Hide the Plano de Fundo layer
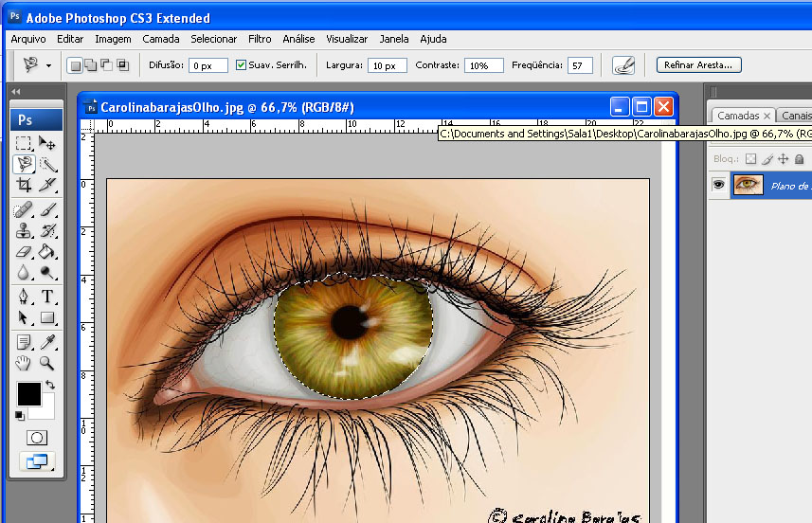 (x=719, y=185)
